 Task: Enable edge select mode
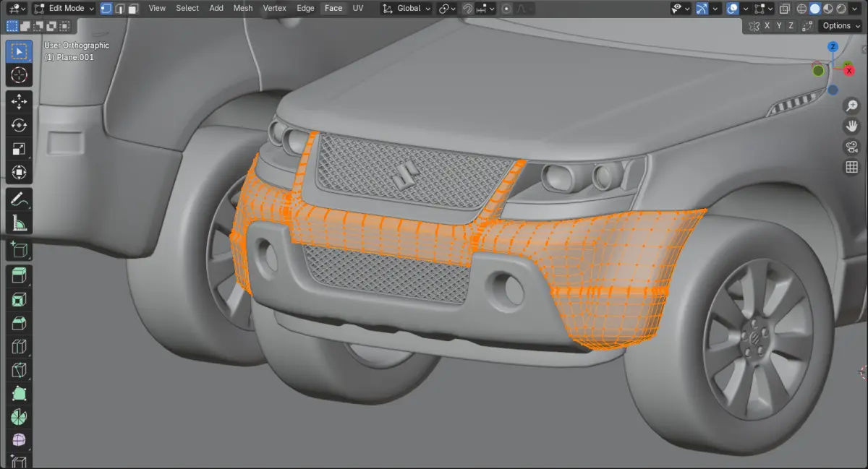click(120, 9)
